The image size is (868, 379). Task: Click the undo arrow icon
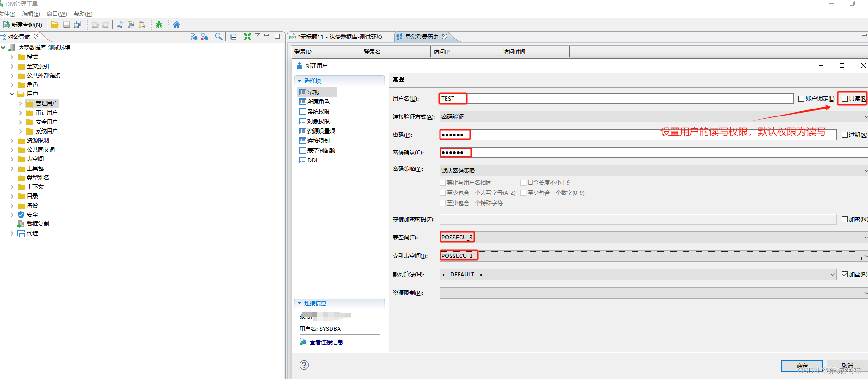95,25
